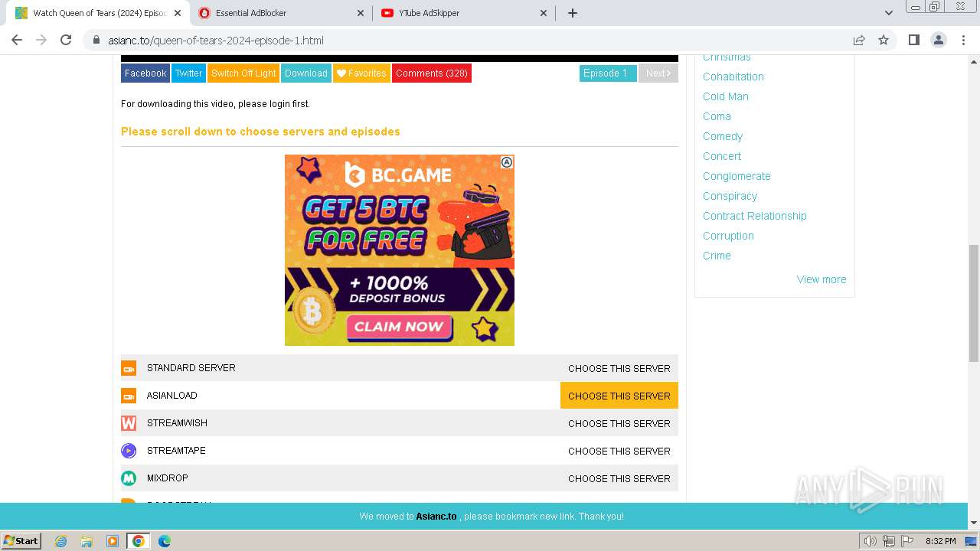Choose the ASIANLOAD server
Screen dimensions: 980x551
(619, 396)
